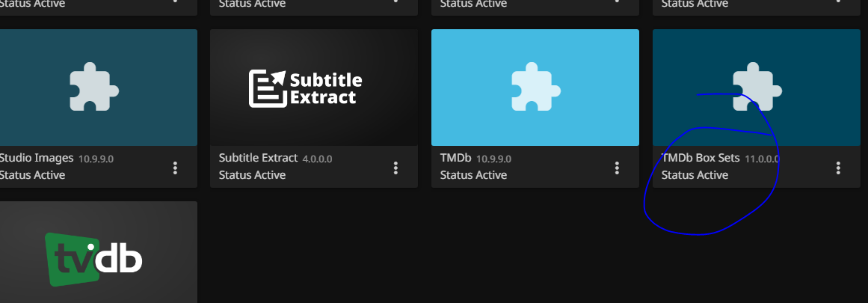
Task: Click the Studio Images puzzle piece icon
Action: click(94, 87)
